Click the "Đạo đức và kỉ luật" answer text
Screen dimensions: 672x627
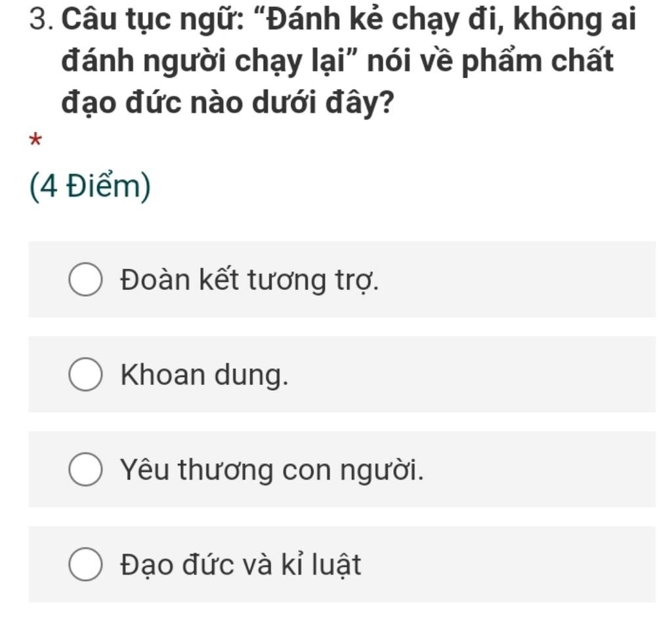(240, 565)
